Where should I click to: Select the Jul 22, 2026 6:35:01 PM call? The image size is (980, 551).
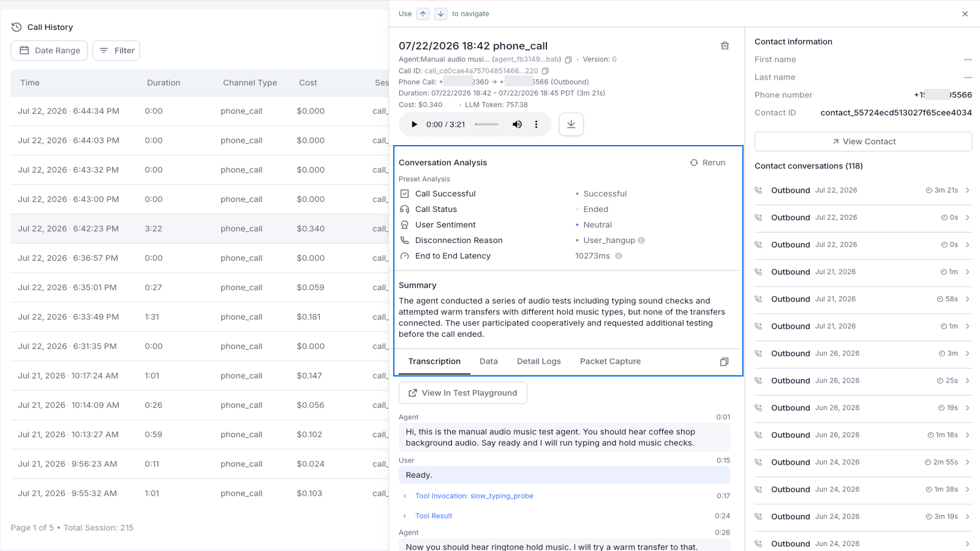tap(200, 288)
